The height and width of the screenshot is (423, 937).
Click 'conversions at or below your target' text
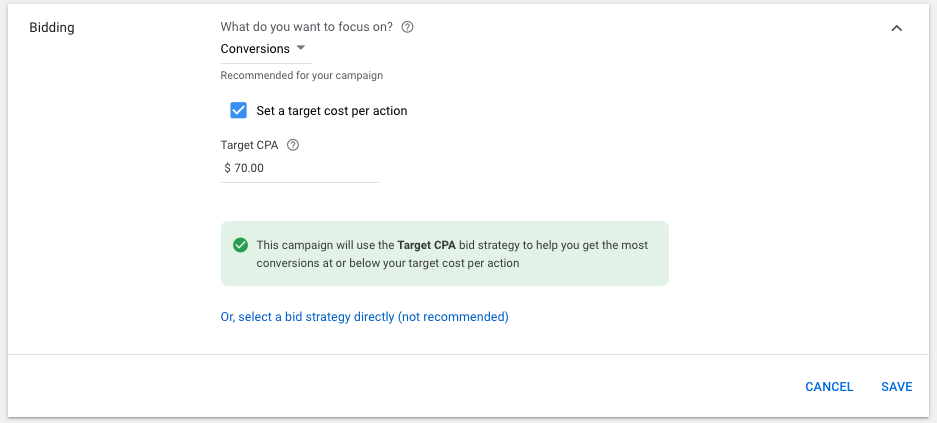point(347,263)
